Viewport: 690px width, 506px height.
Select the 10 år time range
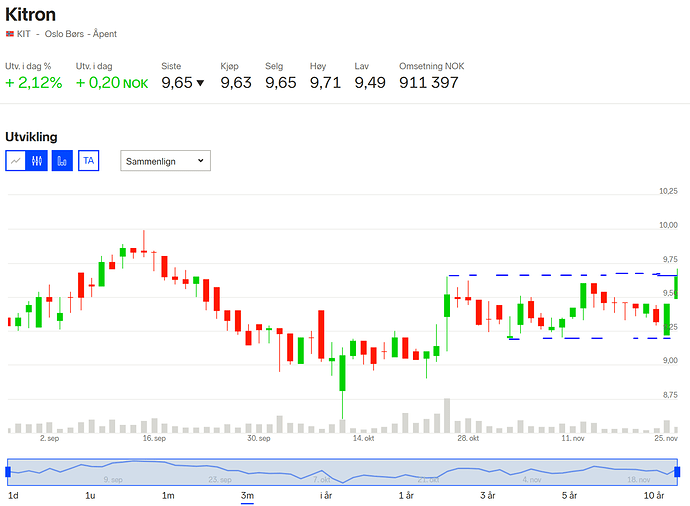tap(654, 495)
